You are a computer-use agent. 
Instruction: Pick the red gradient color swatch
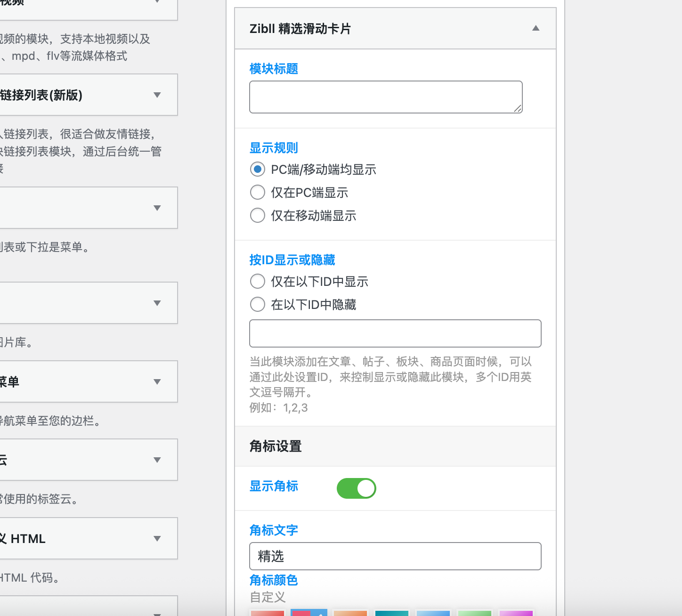click(x=267, y=613)
